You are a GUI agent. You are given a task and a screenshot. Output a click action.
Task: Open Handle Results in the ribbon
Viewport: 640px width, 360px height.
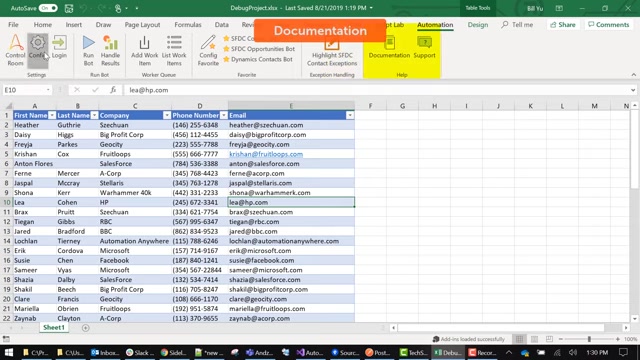click(110, 50)
